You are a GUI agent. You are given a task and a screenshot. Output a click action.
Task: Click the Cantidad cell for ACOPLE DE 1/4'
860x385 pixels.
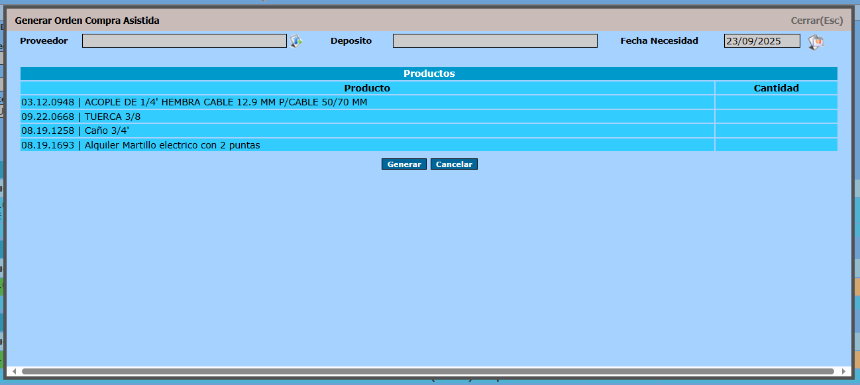(x=776, y=102)
